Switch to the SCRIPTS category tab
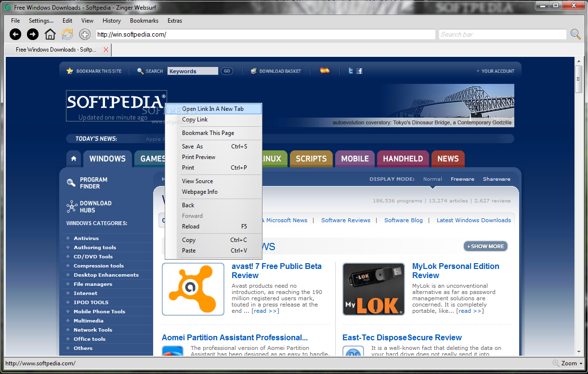The image size is (588, 374). click(311, 159)
